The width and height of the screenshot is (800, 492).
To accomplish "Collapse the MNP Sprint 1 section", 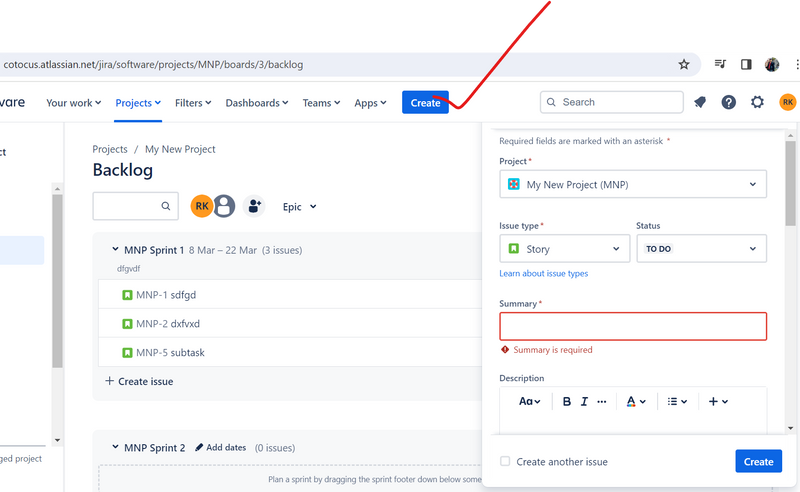I will click(x=114, y=250).
